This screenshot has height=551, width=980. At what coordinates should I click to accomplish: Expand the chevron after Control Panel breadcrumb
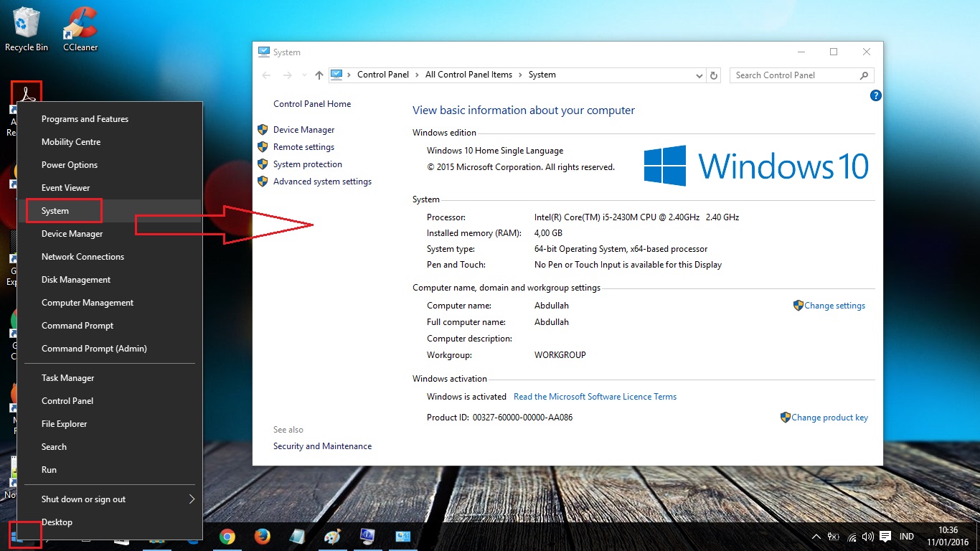417,75
